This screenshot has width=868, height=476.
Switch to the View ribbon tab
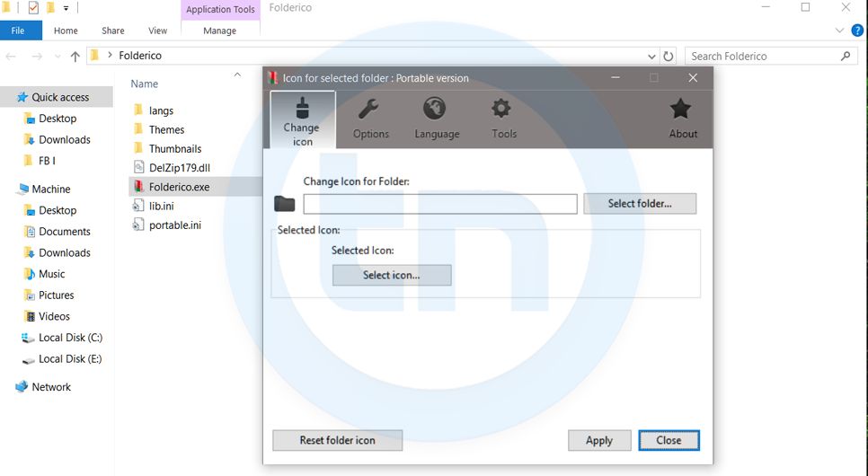157,31
